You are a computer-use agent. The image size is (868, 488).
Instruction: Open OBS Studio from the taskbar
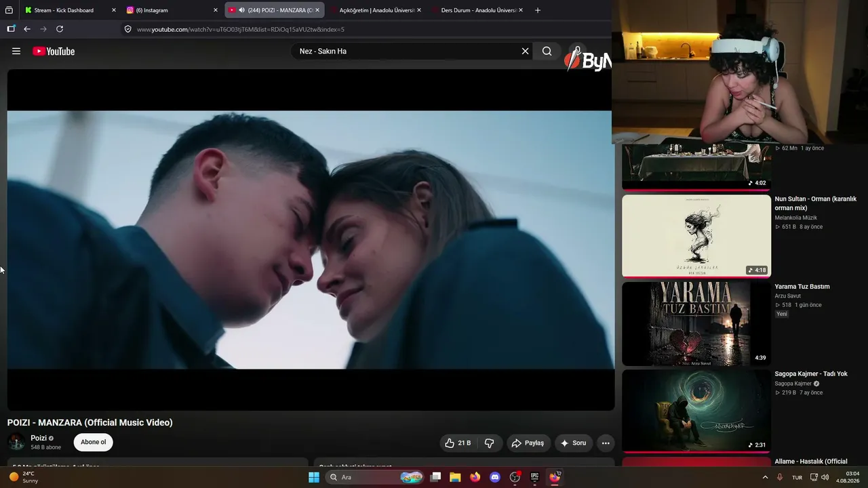coord(515,477)
